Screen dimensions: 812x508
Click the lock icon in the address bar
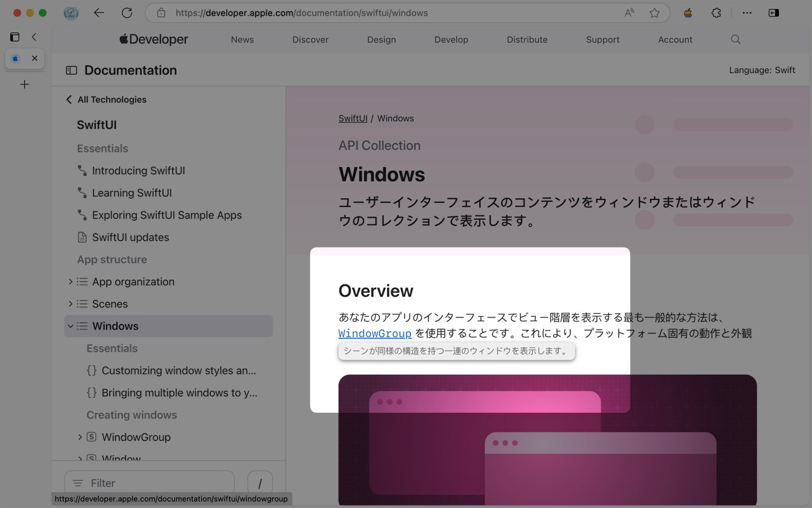(x=161, y=13)
